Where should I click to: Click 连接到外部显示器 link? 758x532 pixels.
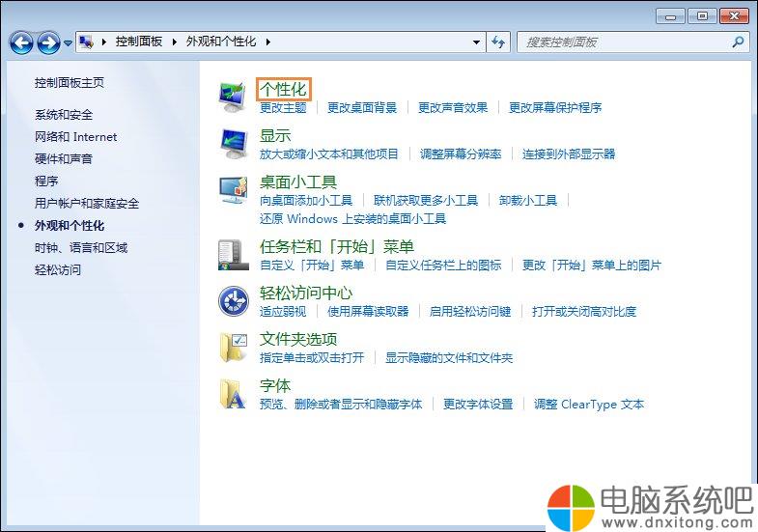(569, 154)
